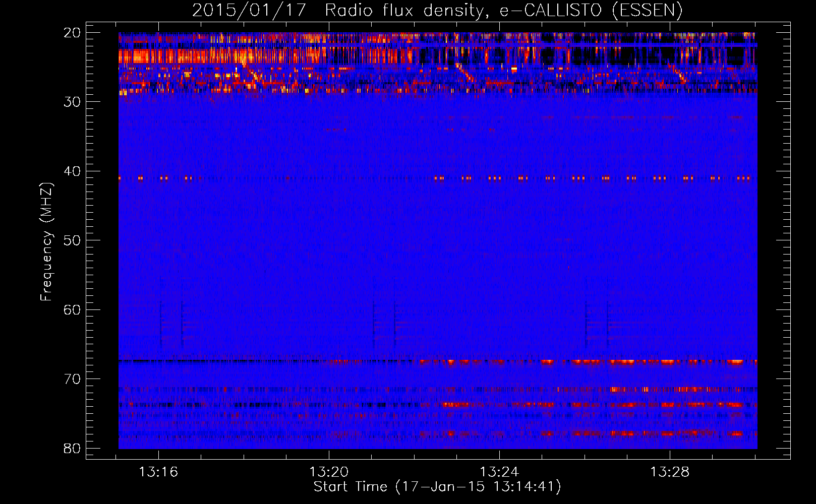Click the '60' frequency tick label
The height and width of the screenshot is (504, 816).
(x=72, y=309)
